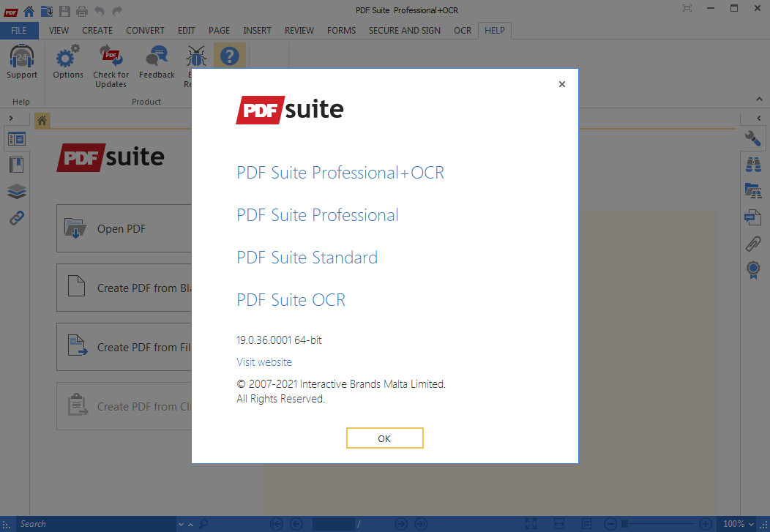Click the Open folder icon in quick access toolbar
Image resolution: width=770 pixels, height=532 pixels.
pos(47,10)
